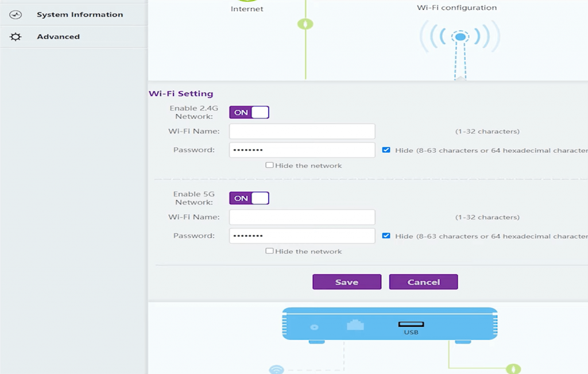Select the Wi-Fi configuration antenna graphic
This screenshot has height=374, width=588.
pos(459,36)
